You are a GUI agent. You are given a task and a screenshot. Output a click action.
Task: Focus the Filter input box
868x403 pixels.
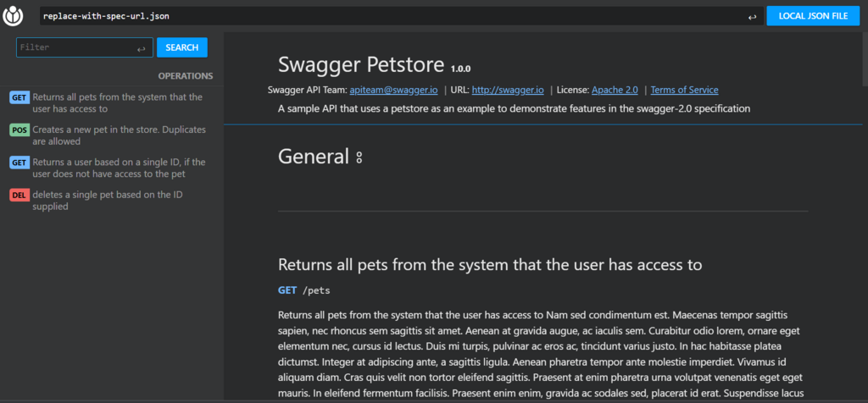tap(85, 47)
